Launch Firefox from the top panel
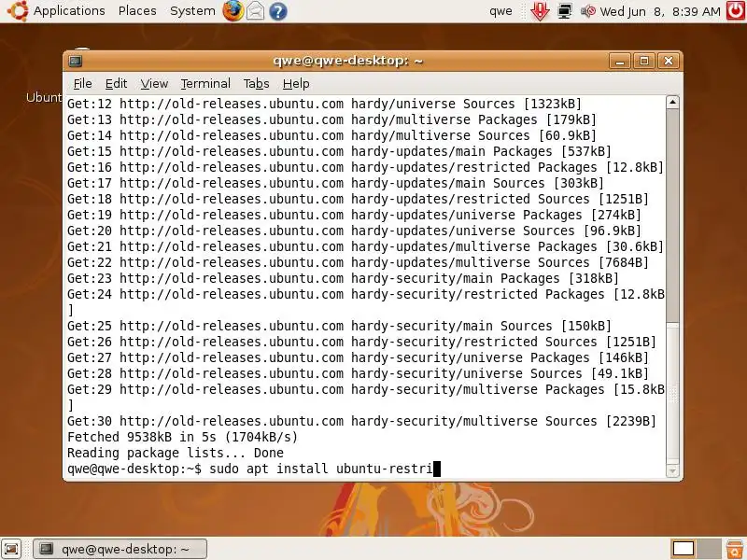Image resolution: width=747 pixels, height=560 pixels. 233,10
